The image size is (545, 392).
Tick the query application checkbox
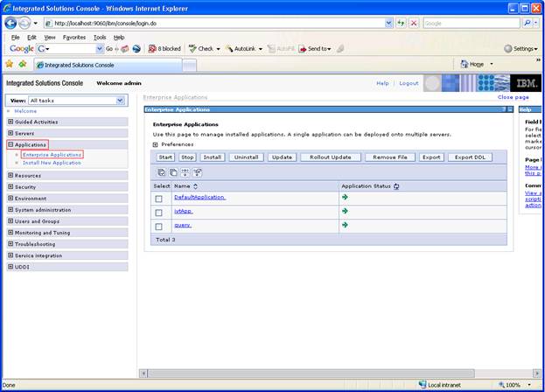click(159, 227)
